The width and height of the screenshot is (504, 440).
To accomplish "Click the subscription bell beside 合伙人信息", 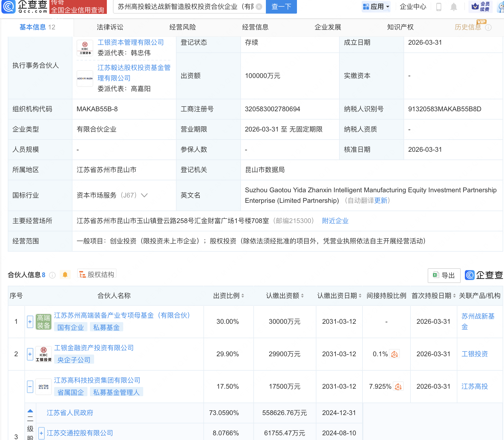I will pos(65,274).
